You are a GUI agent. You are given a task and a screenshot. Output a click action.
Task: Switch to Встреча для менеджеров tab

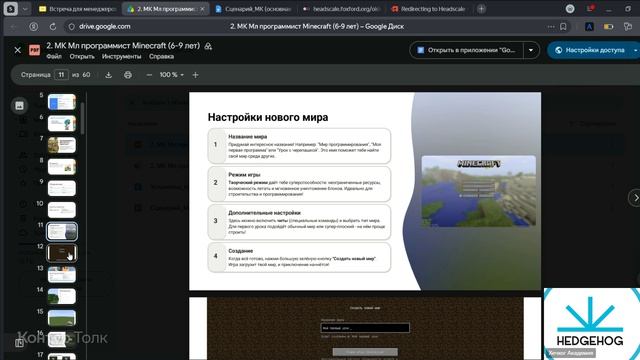pyautogui.click(x=78, y=9)
